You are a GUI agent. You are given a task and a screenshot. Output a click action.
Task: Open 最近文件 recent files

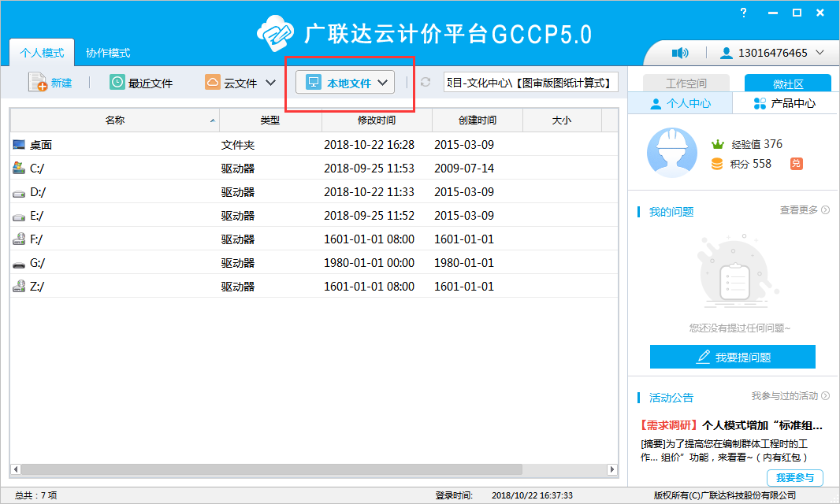(141, 83)
